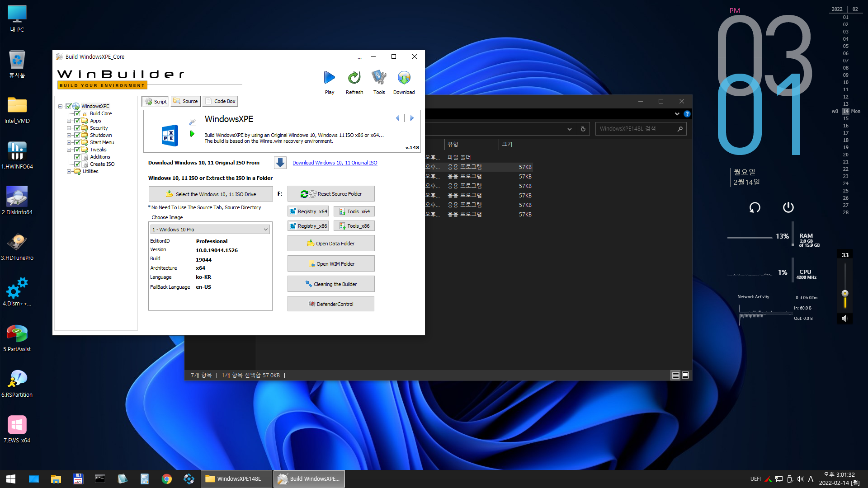Image resolution: width=868 pixels, height=488 pixels.
Task: Click Build WindowsXPE taskbar window item
Action: 309,479
